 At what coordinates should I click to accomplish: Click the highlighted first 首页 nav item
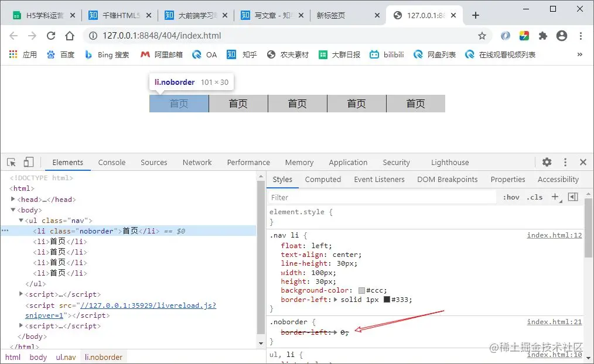point(179,104)
